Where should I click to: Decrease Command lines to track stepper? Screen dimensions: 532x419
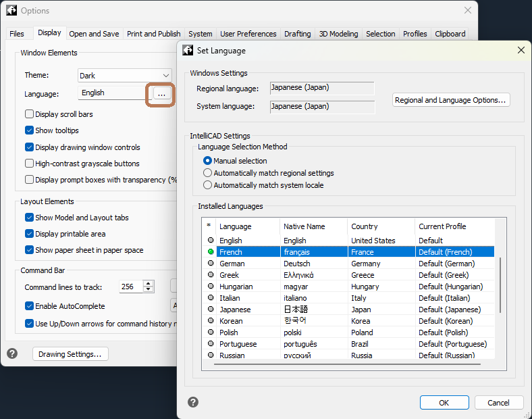[149, 290]
